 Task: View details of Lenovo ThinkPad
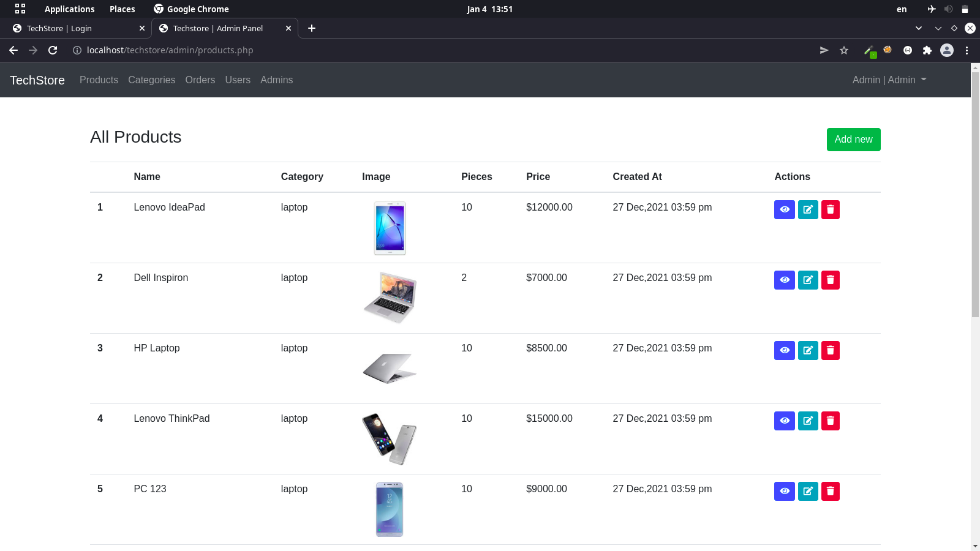coord(784,421)
